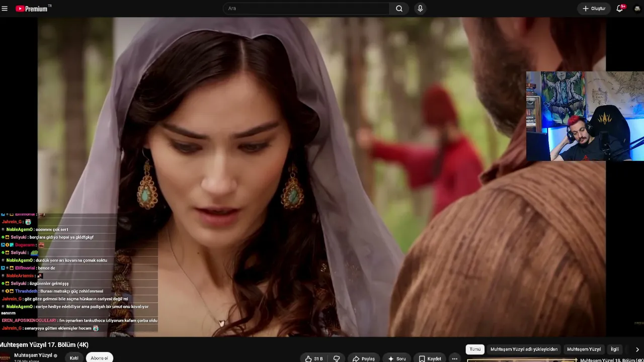Open the YouTube guide hamburger menu
The height and width of the screenshot is (362, 644).
[5, 9]
